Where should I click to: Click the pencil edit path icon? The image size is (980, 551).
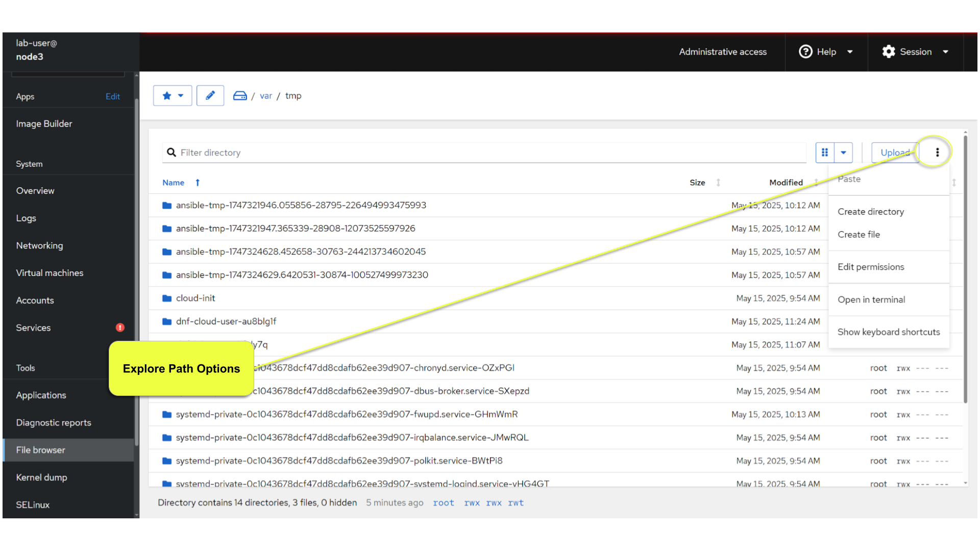(210, 95)
